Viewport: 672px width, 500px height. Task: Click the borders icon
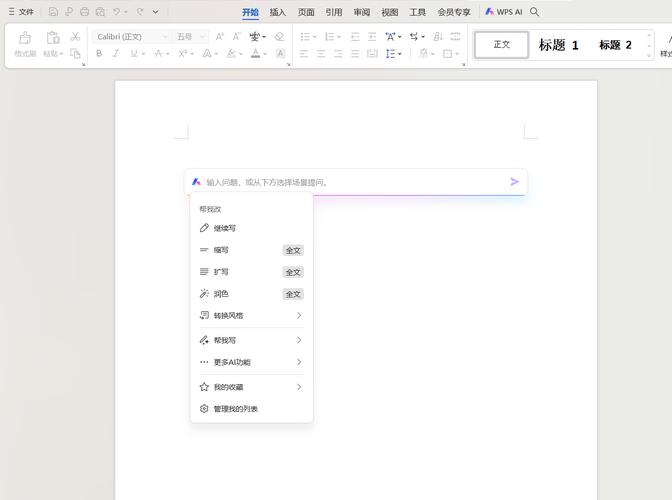[447, 54]
